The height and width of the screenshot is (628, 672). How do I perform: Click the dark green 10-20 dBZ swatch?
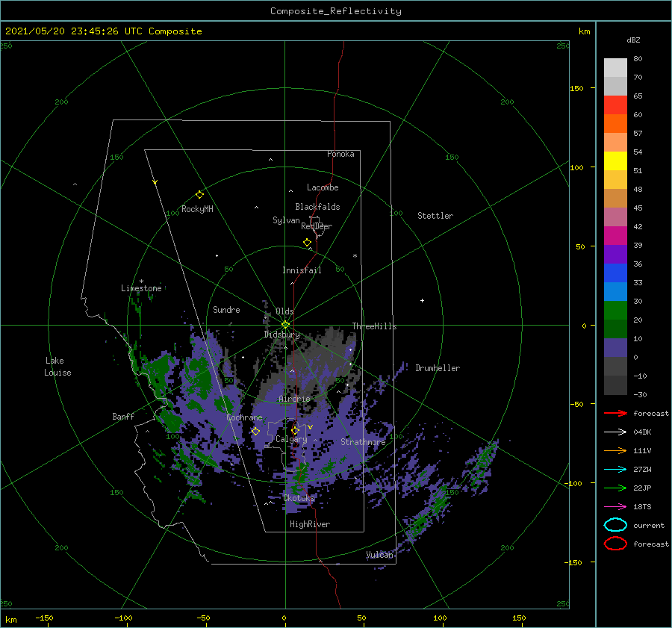[615, 329]
